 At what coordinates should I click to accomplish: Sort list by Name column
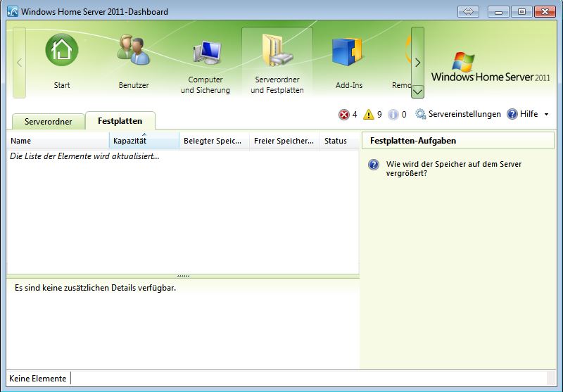pyautogui.click(x=58, y=141)
